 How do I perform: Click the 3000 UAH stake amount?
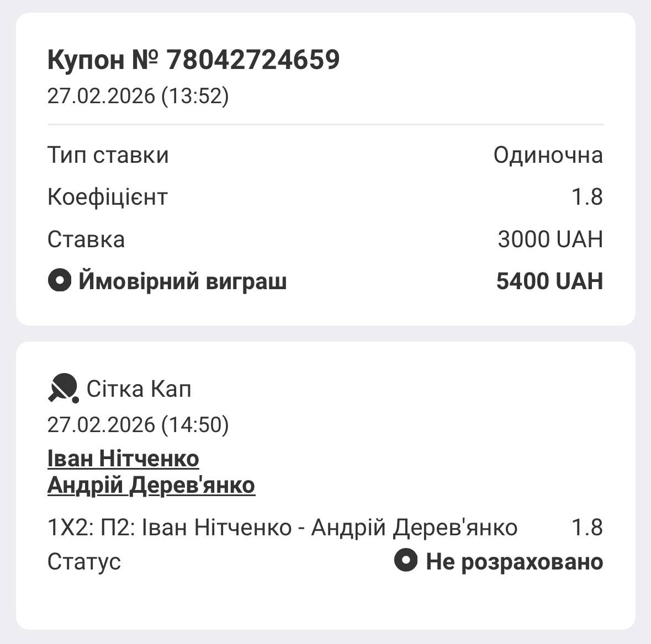(x=550, y=239)
